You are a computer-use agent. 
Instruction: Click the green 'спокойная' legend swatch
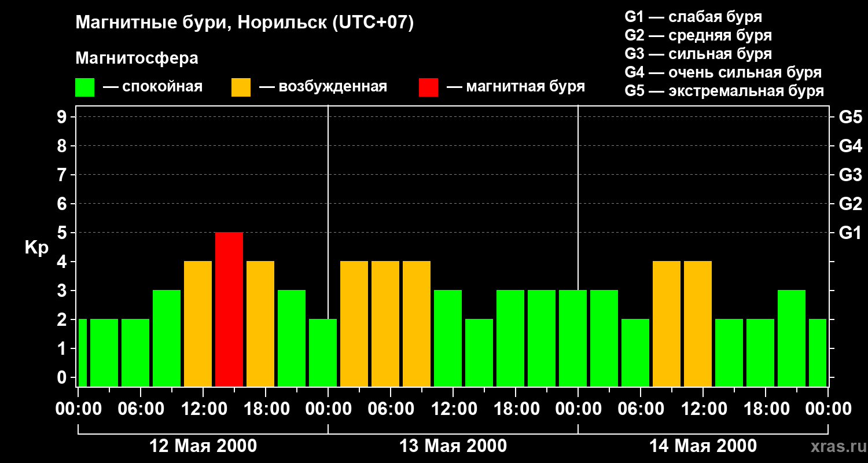click(84, 87)
